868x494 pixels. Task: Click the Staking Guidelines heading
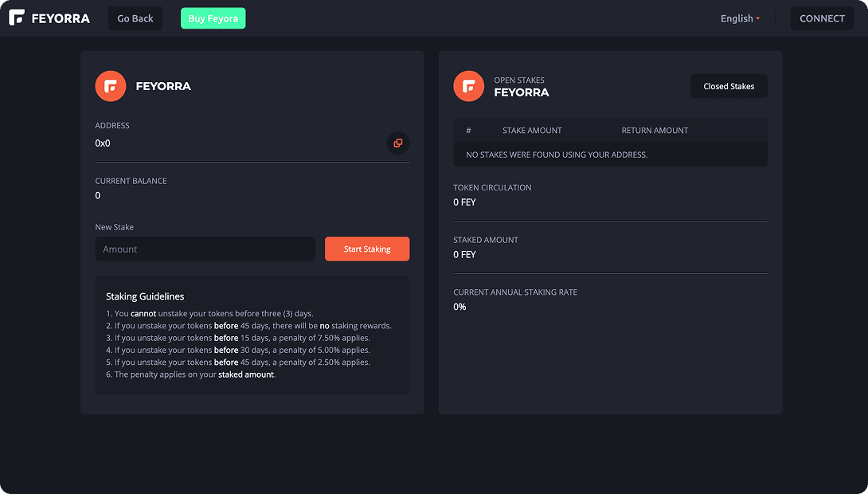click(x=145, y=296)
